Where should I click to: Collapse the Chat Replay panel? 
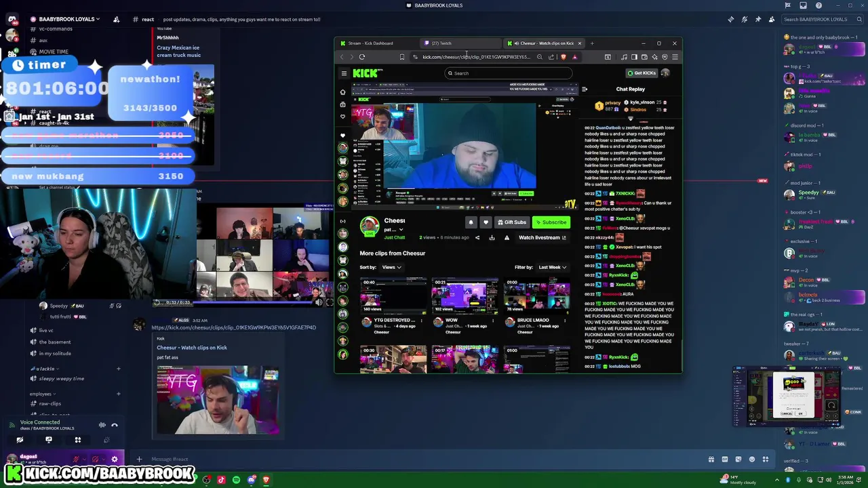(584, 89)
